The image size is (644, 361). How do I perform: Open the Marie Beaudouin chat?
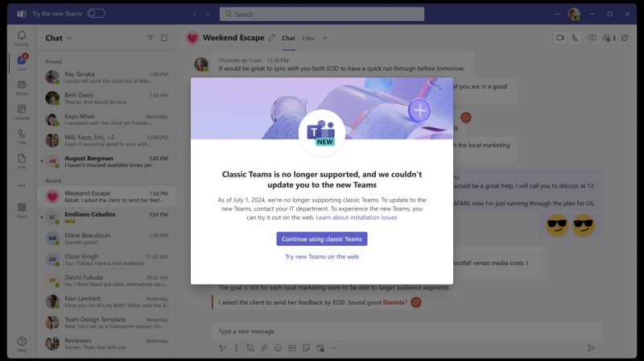click(106, 239)
